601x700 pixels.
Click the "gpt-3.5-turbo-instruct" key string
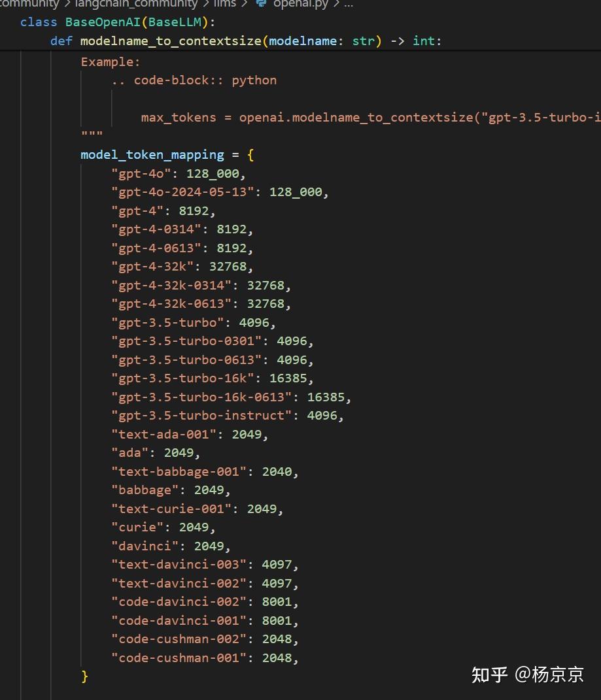[201, 416]
